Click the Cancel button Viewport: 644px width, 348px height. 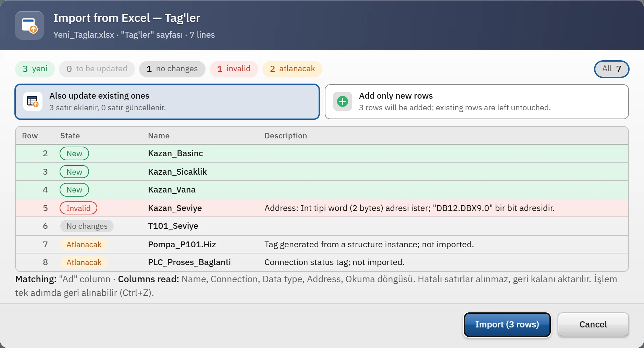[x=593, y=324]
